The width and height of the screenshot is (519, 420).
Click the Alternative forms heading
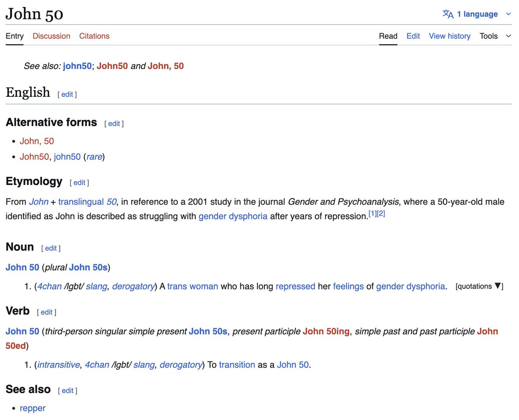(x=51, y=122)
